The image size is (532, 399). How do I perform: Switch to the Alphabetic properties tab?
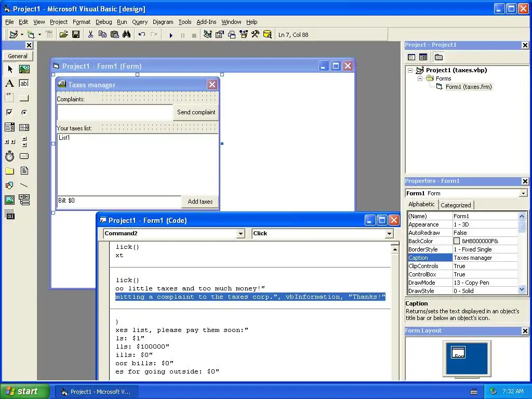(421, 204)
